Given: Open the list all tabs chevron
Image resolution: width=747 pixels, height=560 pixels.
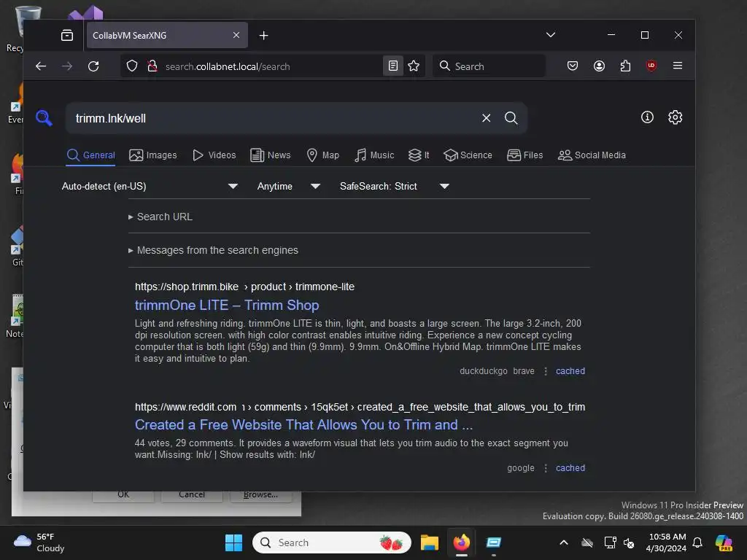Looking at the screenshot, I should click(x=551, y=35).
